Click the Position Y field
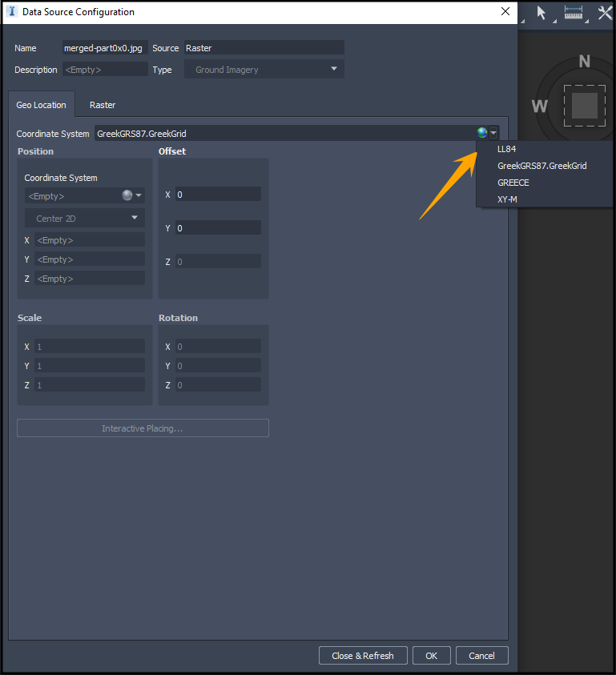616x675 pixels. click(90, 259)
